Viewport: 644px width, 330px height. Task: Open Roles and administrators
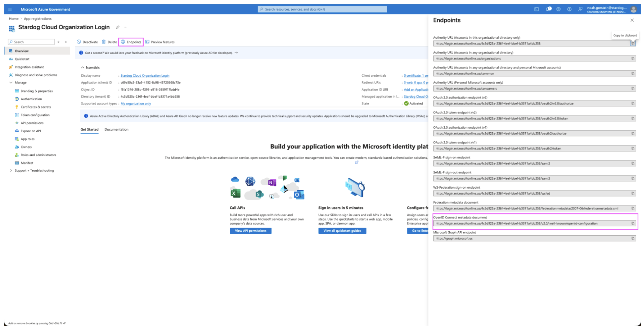tap(38, 155)
